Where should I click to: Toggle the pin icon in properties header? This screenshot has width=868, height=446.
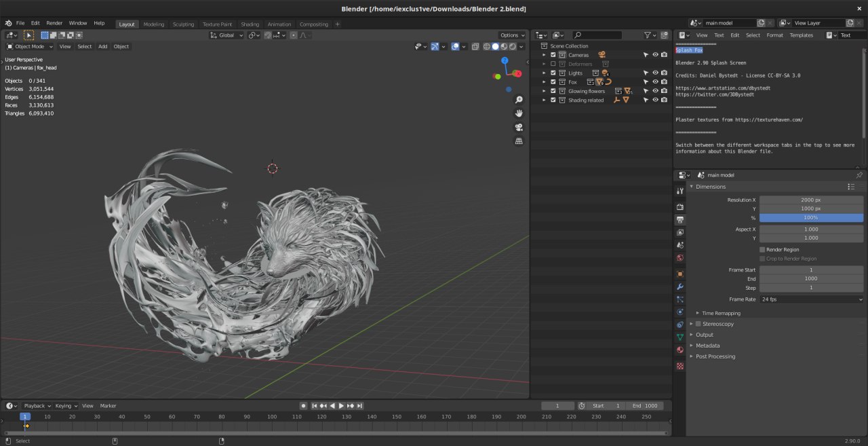859,175
